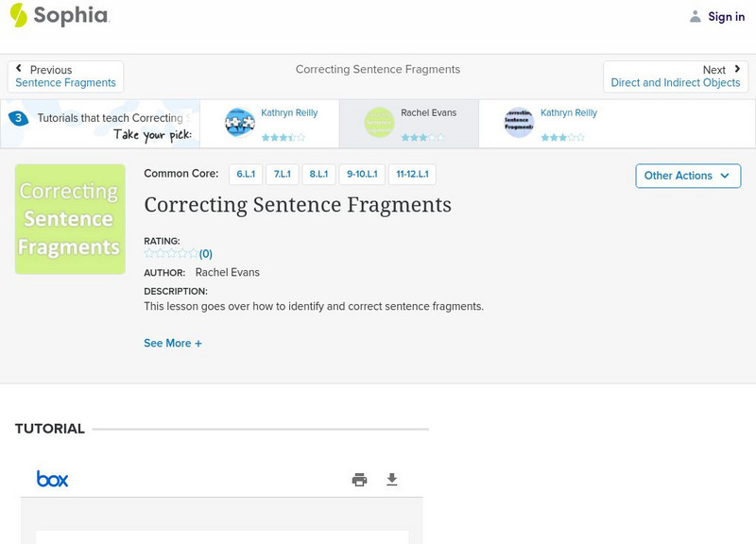Image resolution: width=756 pixels, height=544 pixels.
Task: Click the 8.L.1 standard tag
Action: tap(318, 175)
